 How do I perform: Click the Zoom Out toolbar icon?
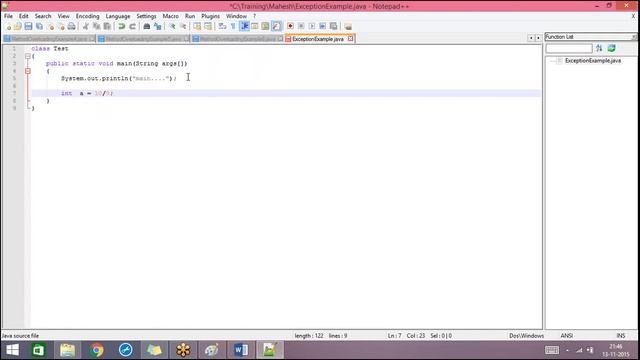(183, 27)
